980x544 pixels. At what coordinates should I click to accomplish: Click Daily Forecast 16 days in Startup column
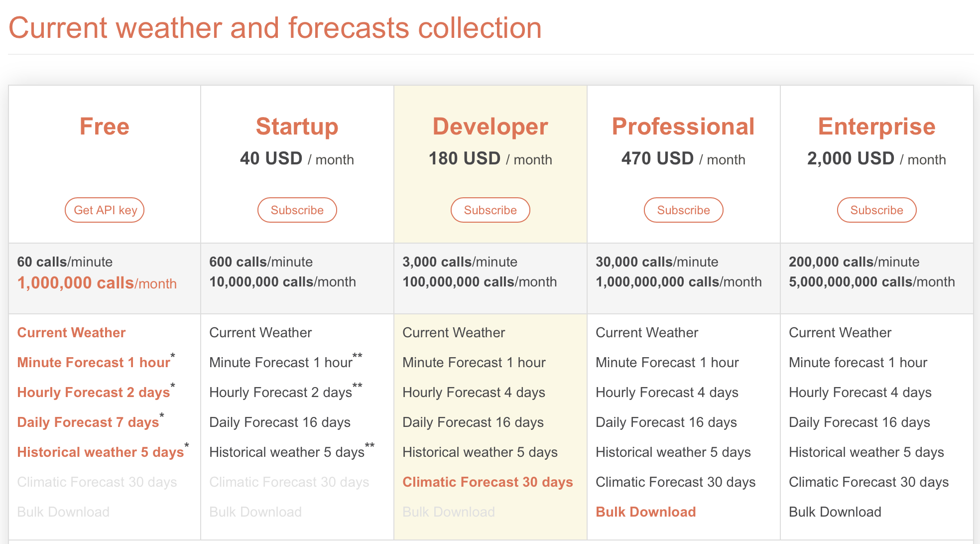(280, 422)
